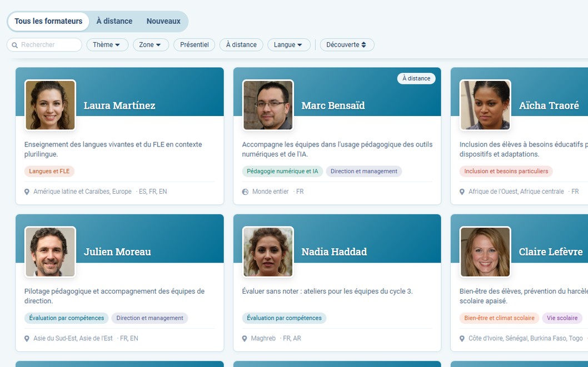Select the Tous les formateurs tab

(x=48, y=21)
